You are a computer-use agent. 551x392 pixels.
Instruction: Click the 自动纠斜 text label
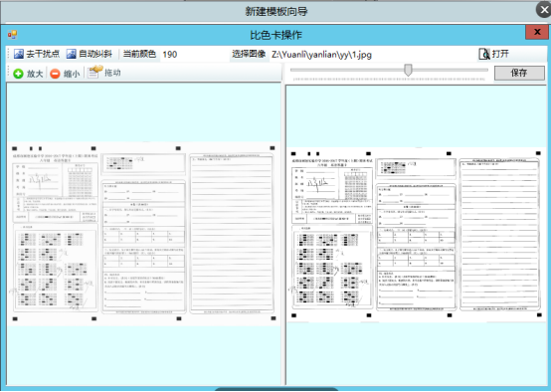(x=95, y=54)
